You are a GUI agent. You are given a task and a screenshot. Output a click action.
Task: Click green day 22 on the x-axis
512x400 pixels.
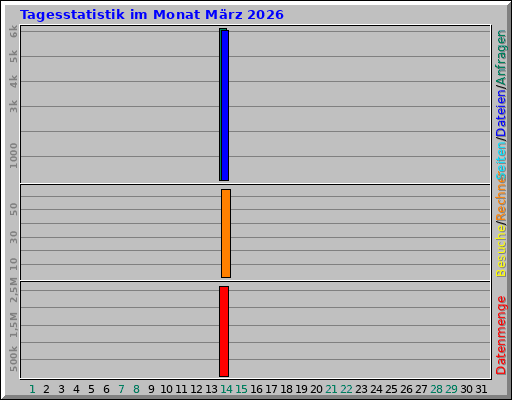346,389
